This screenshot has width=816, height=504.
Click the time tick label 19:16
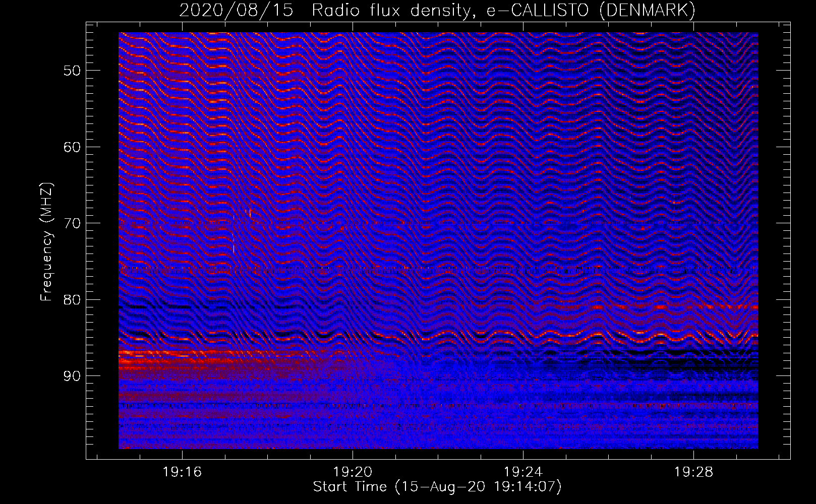(182, 472)
